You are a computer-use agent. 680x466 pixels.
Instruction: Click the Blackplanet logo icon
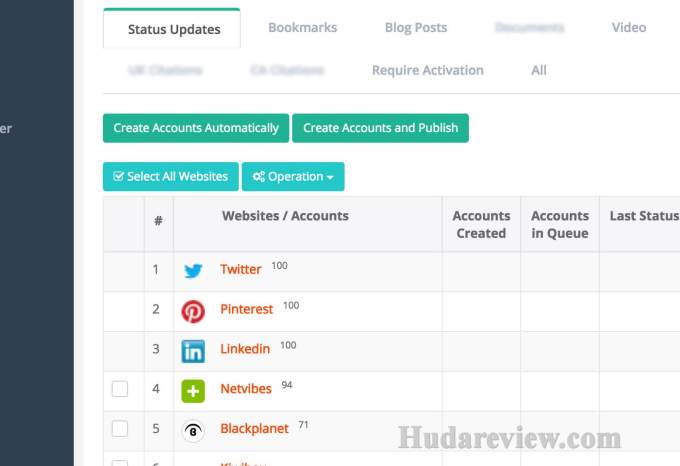coord(193,431)
